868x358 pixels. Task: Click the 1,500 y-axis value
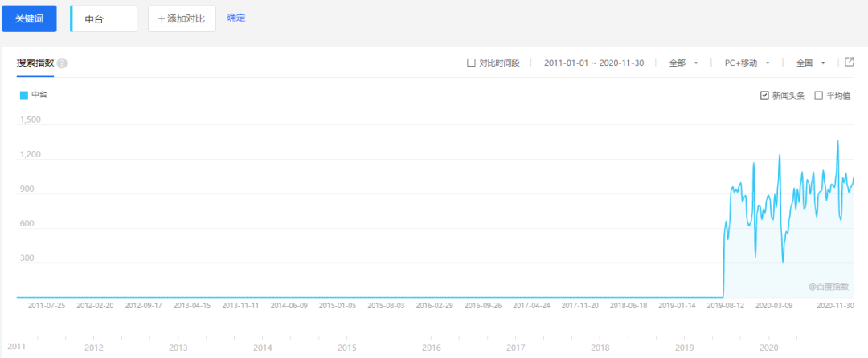point(31,120)
